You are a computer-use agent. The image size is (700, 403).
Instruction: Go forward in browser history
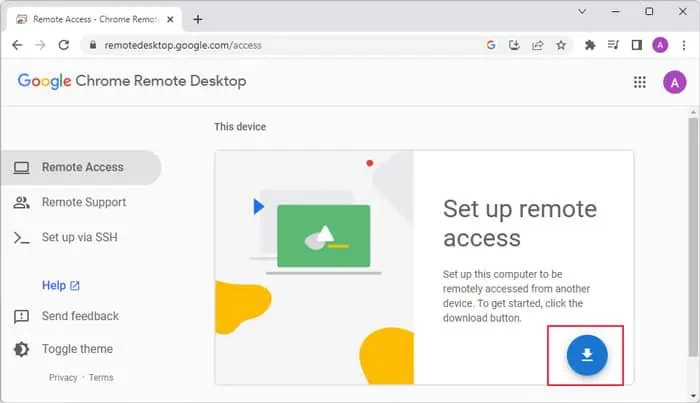tap(40, 45)
